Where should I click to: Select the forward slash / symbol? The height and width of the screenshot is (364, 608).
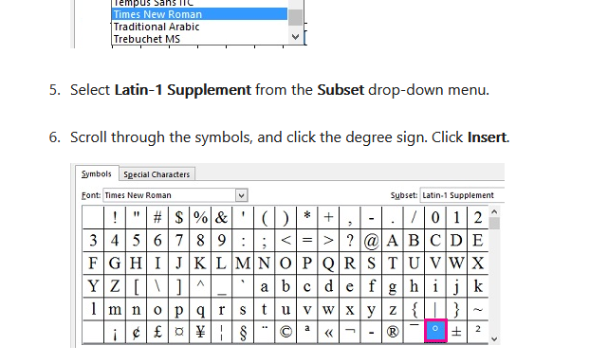tap(414, 217)
